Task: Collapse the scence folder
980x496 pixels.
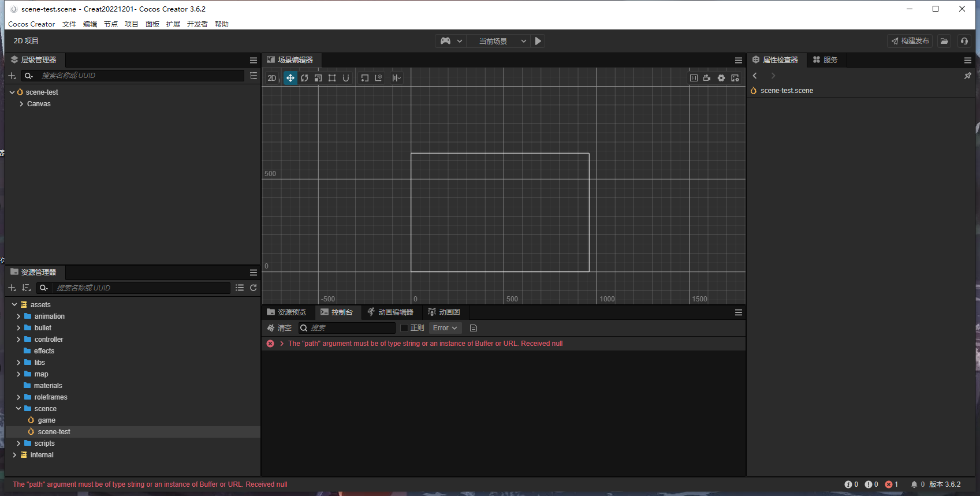Action: 18,409
